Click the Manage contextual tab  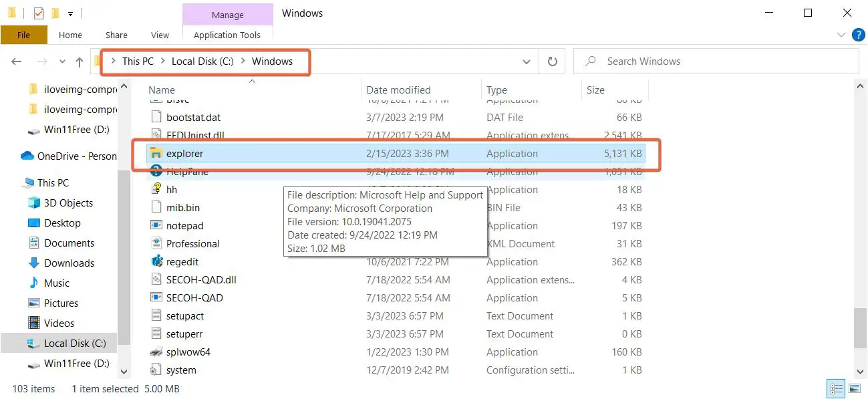coord(228,15)
